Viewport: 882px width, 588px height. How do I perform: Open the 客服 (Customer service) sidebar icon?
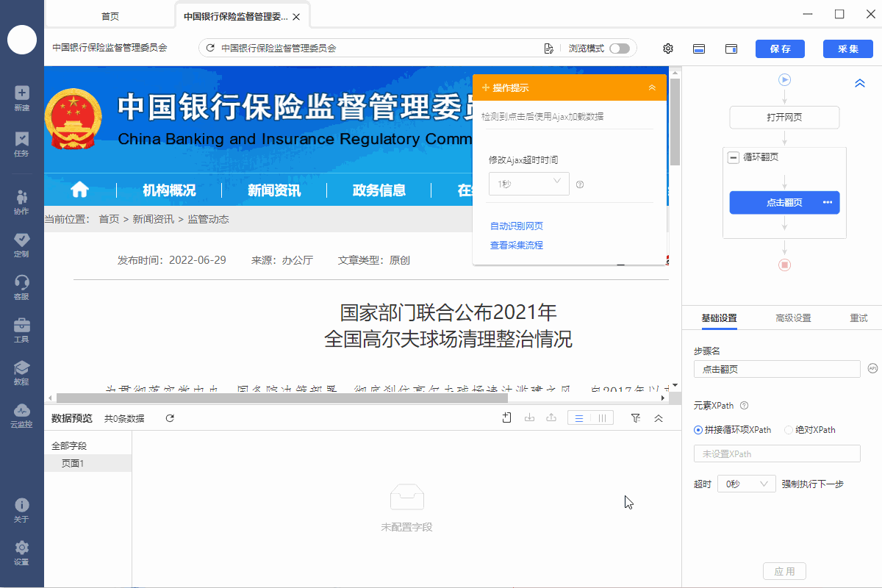point(22,287)
